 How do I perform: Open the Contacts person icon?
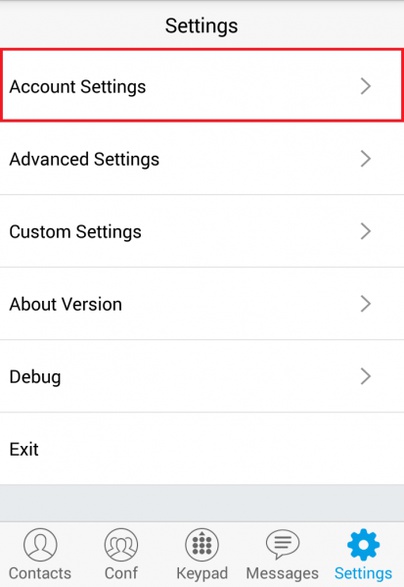click(40, 545)
